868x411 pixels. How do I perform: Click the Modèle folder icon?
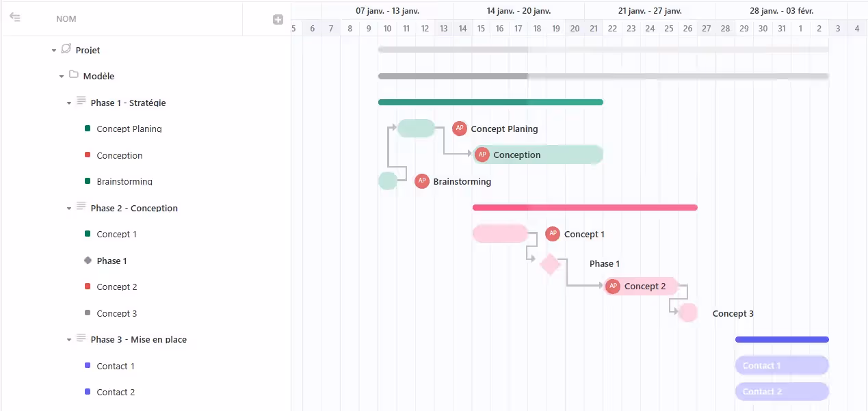click(x=74, y=75)
